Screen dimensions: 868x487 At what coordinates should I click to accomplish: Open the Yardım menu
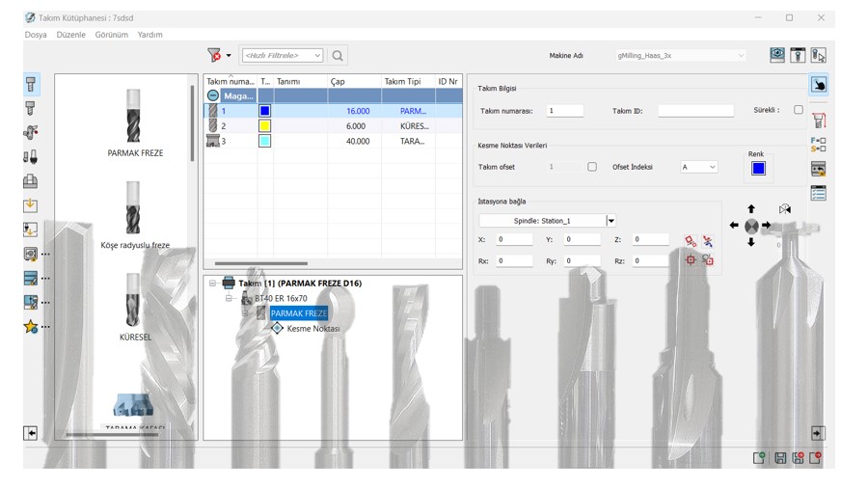pos(150,35)
